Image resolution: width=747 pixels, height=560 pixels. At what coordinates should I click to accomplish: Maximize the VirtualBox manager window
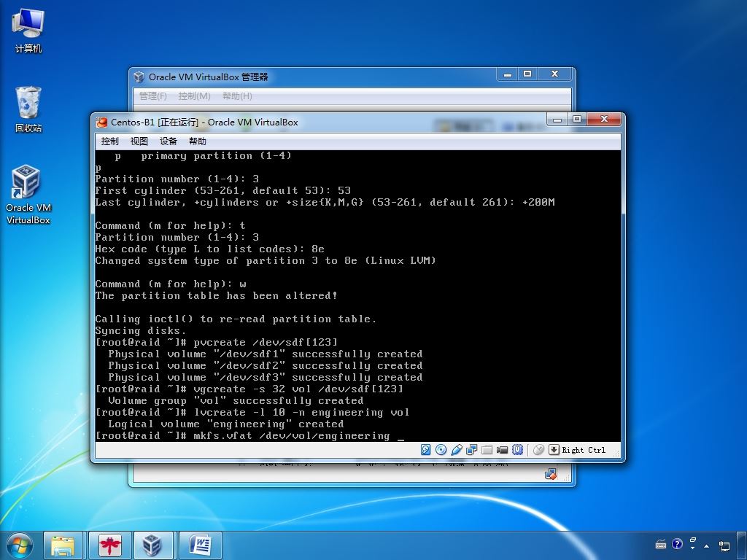click(527, 74)
